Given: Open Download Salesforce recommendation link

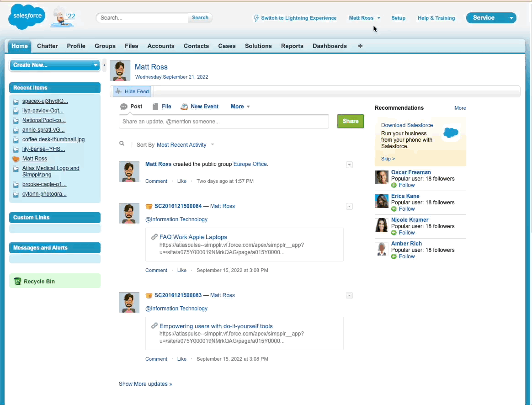Looking at the screenshot, I should 407,125.
